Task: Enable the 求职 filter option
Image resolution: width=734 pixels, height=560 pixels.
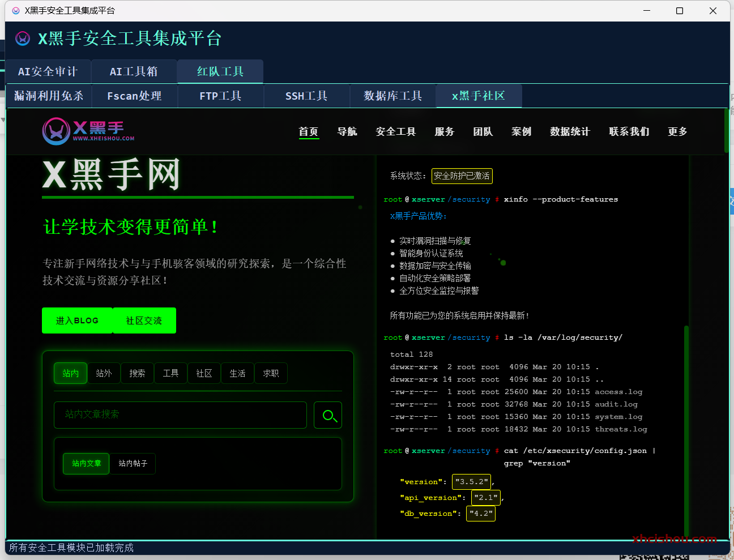Action: click(271, 373)
